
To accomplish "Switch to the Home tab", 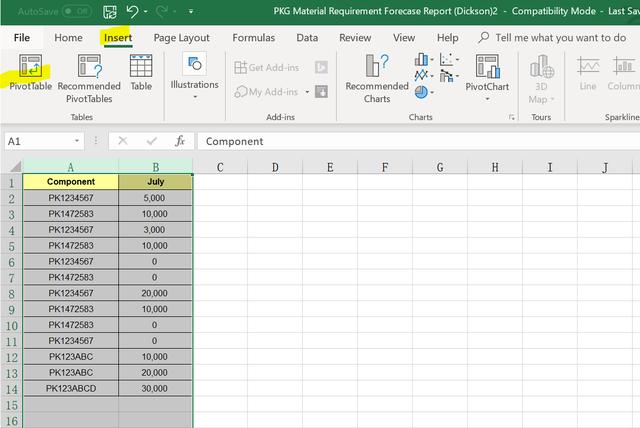I will click(68, 38).
